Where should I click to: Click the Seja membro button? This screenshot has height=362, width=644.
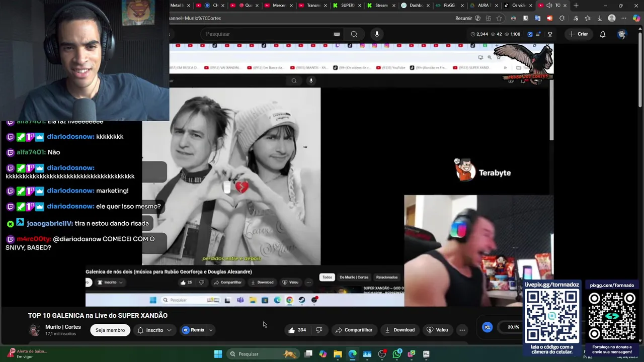click(110, 330)
